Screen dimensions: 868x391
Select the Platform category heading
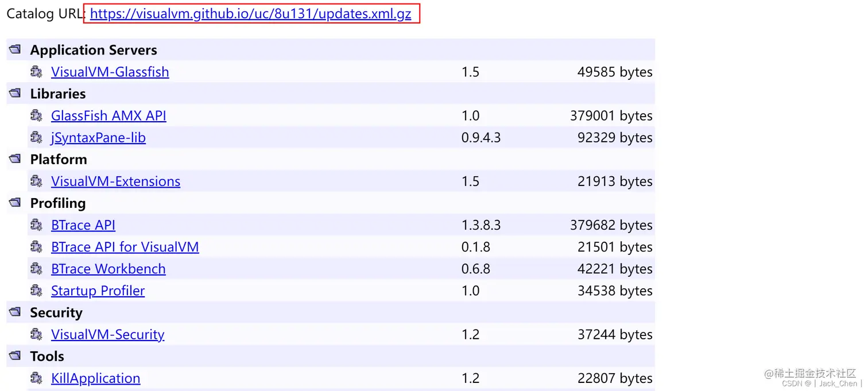(x=59, y=159)
